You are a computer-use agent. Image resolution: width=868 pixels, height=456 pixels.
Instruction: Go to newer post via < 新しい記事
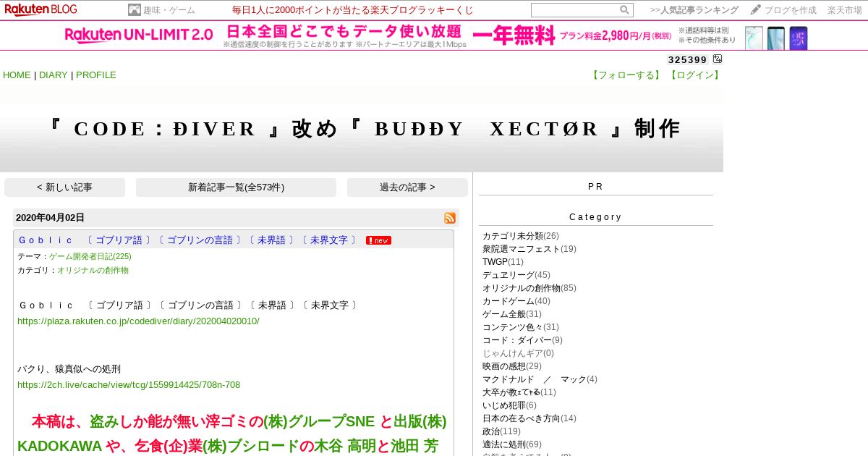coord(64,187)
